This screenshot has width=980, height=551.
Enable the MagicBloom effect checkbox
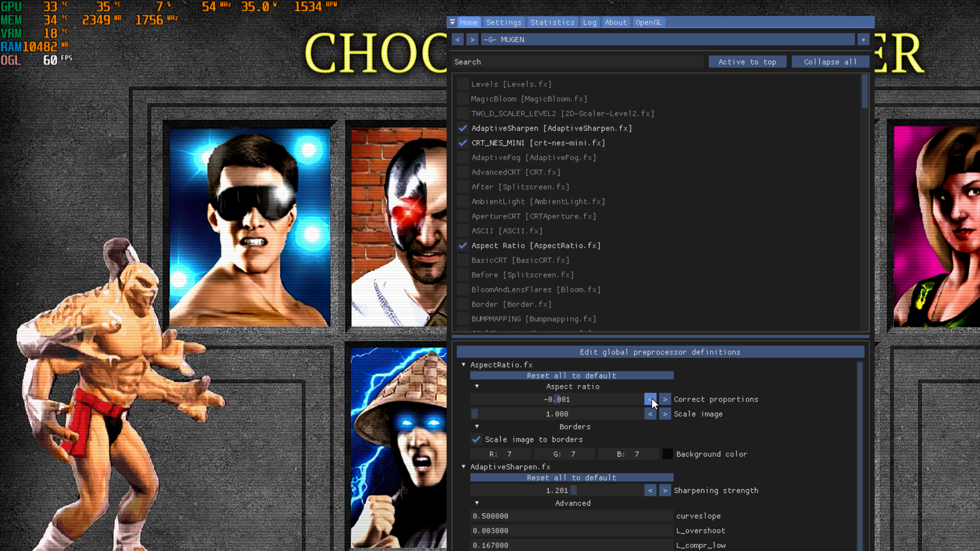(x=462, y=99)
